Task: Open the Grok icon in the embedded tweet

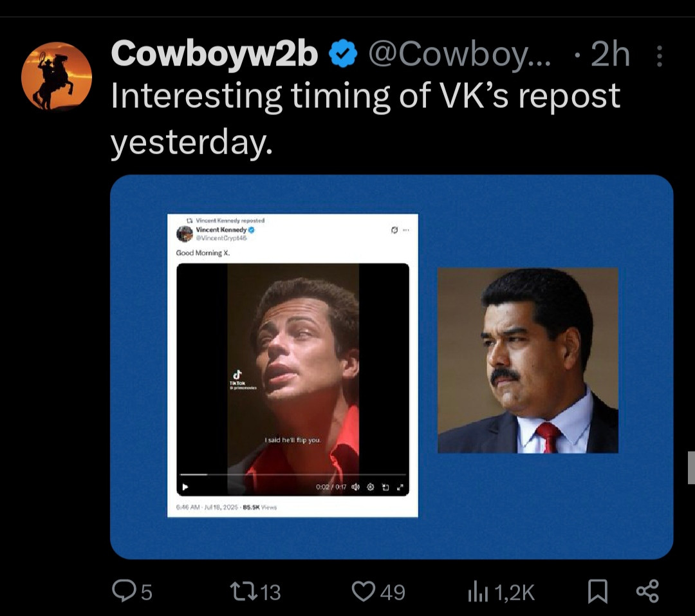Action: click(x=393, y=230)
